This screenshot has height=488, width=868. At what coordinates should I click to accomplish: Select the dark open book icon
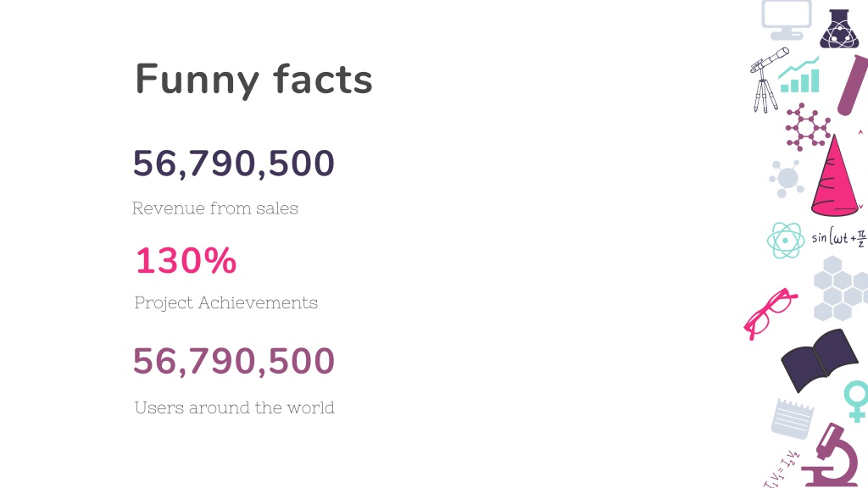pyautogui.click(x=820, y=360)
